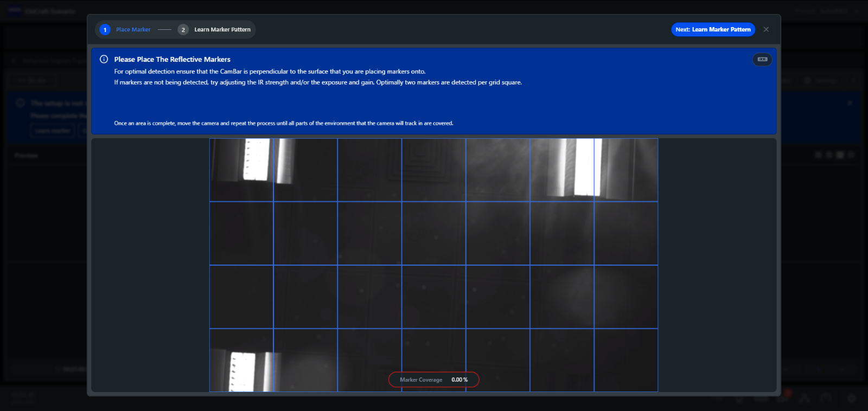Dismiss the dimmed background banner with its X
Image resolution: width=868 pixels, height=411 pixels.
850,102
